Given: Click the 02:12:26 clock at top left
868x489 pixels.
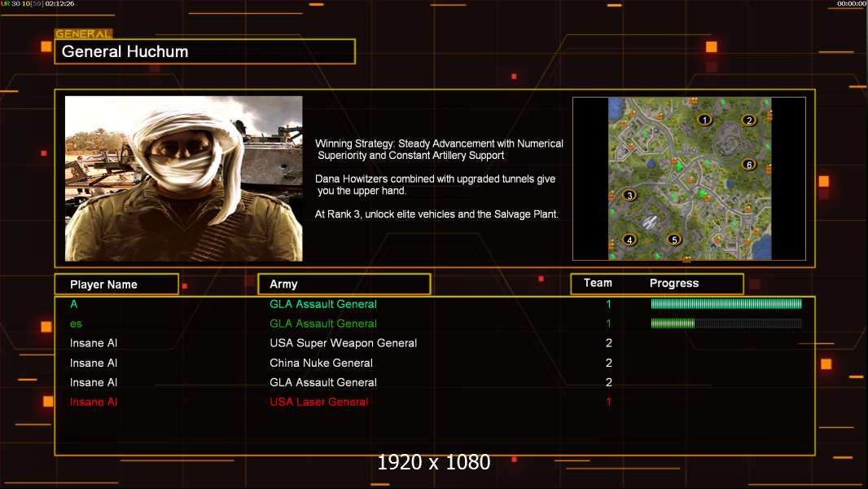Looking at the screenshot, I should pos(59,3).
